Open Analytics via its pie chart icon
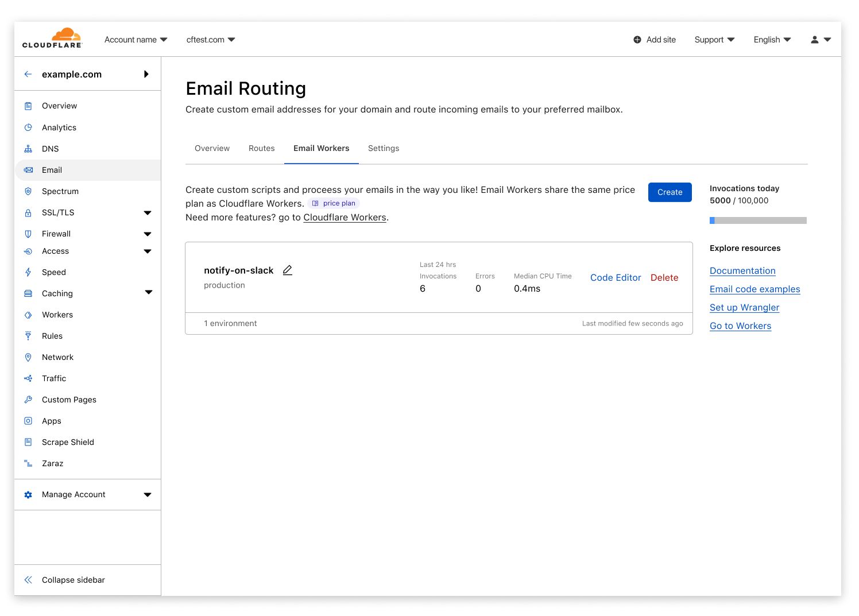 tap(28, 127)
